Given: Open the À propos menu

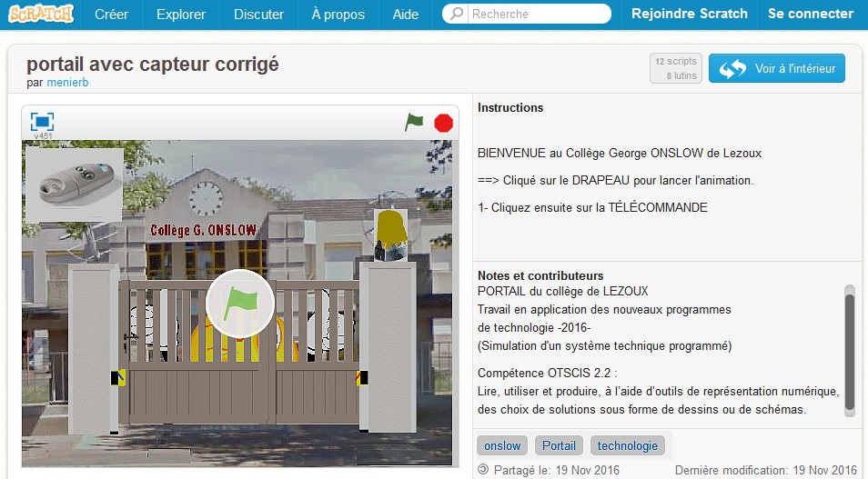Looking at the screenshot, I should 338,15.
